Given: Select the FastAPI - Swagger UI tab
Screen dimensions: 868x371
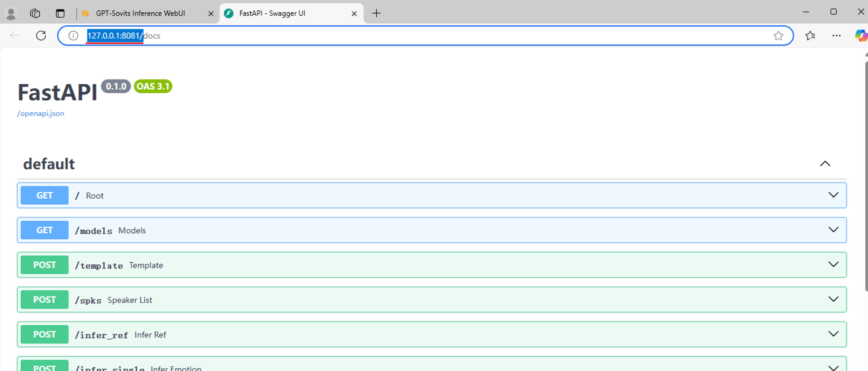Looking at the screenshot, I should [x=272, y=13].
